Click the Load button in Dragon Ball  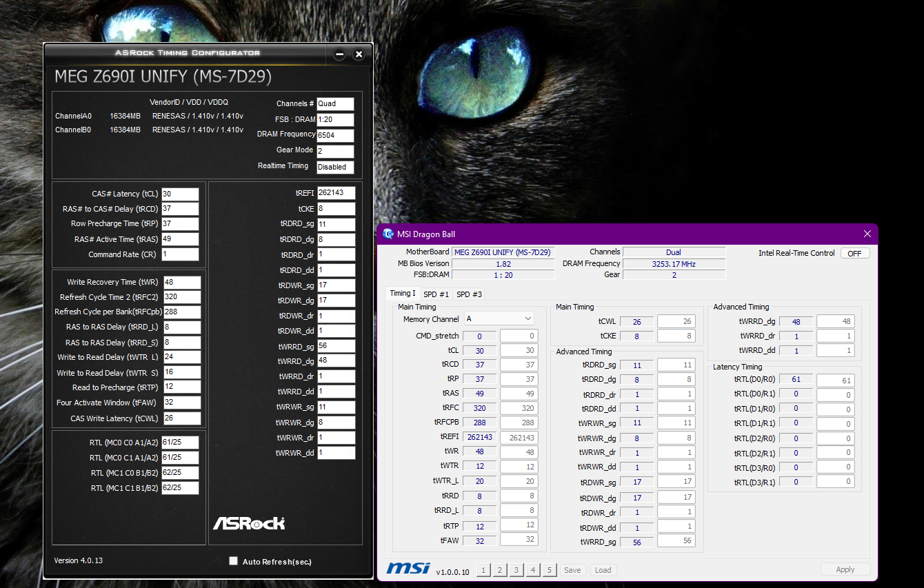[603, 570]
